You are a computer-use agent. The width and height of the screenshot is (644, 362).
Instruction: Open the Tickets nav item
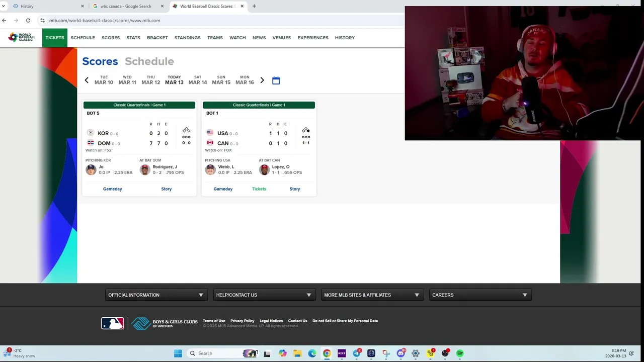(x=55, y=38)
